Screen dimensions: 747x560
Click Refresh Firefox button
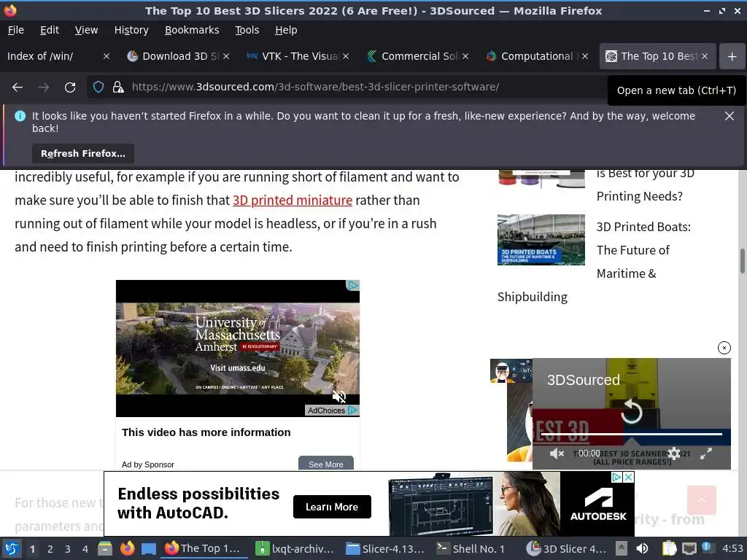tap(83, 153)
